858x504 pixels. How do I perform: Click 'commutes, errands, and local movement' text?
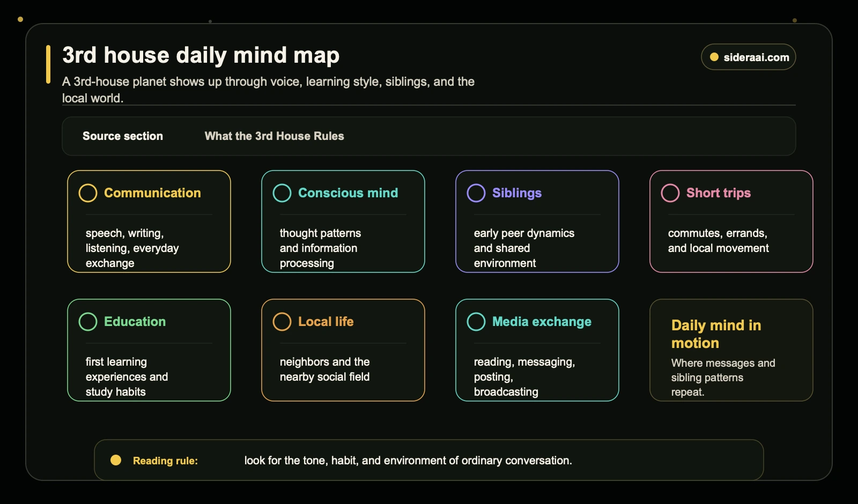pyautogui.click(x=719, y=241)
